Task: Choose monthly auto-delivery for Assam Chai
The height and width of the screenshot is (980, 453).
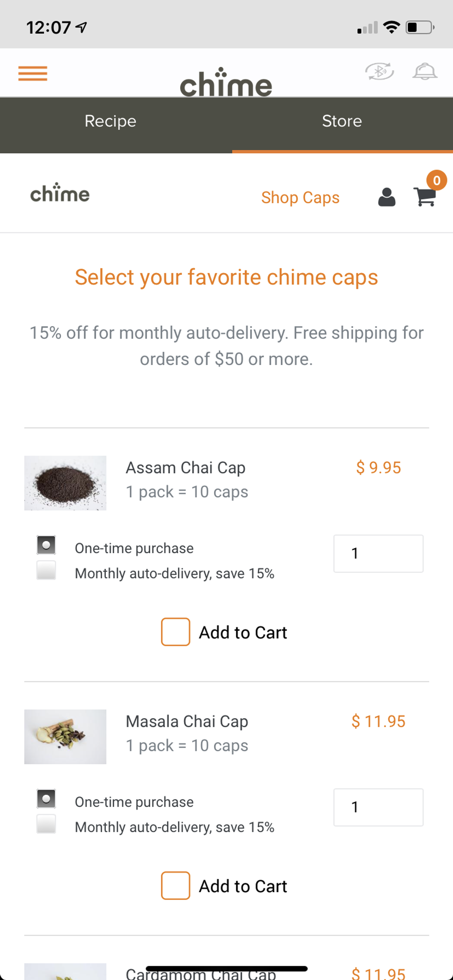Action: (x=46, y=570)
